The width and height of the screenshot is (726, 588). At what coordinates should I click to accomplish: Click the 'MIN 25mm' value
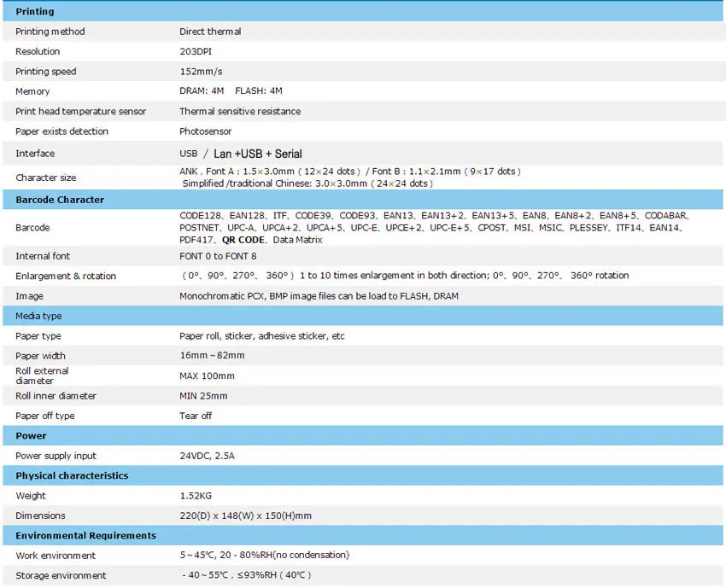203,396
